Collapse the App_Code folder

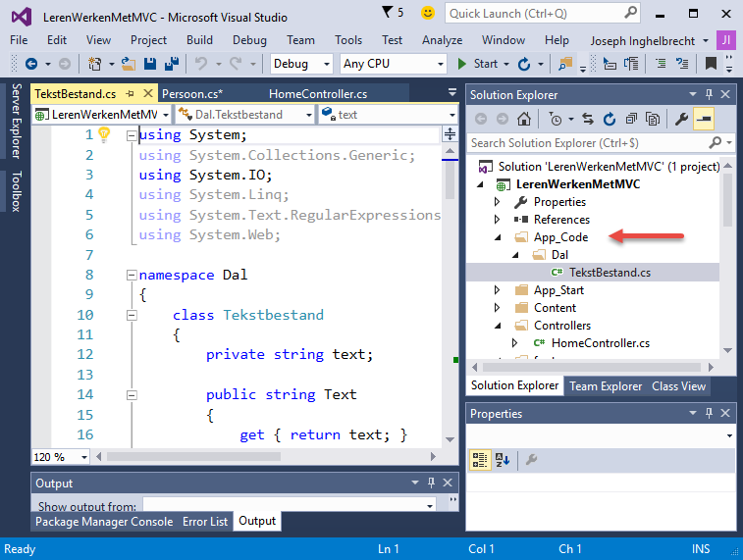click(x=498, y=237)
